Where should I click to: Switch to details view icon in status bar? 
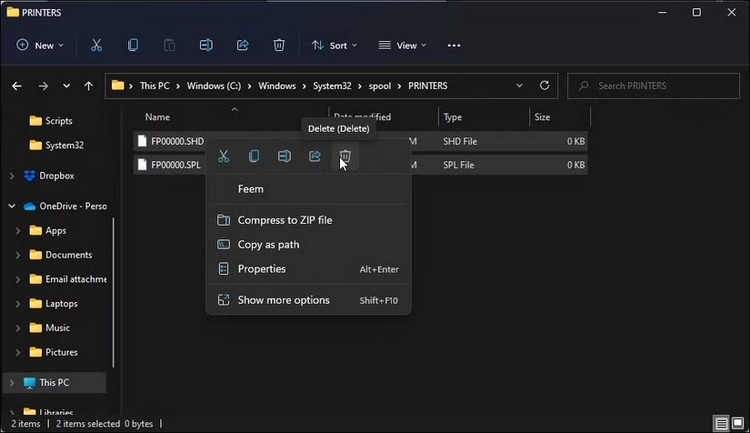tap(721, 423)
